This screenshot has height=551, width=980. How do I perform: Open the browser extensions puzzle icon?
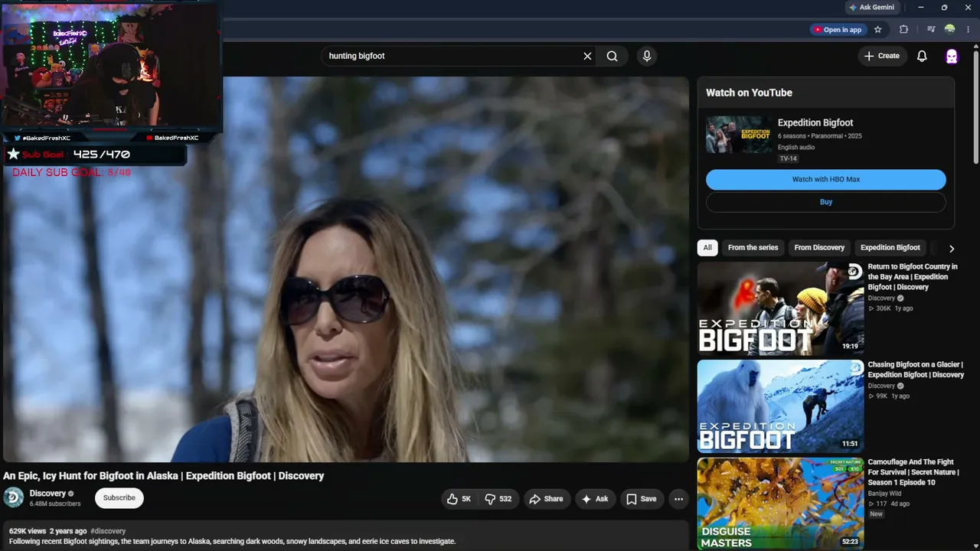[x=903, y=30]
